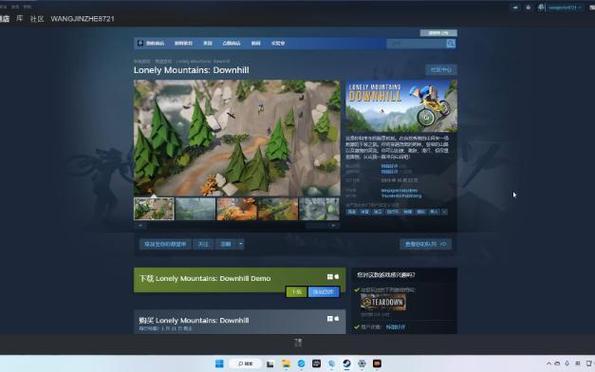This screenshot has width=595, height=372.
Task: Open the fifth store navigation menu item
Action: (x=256, y=43)
